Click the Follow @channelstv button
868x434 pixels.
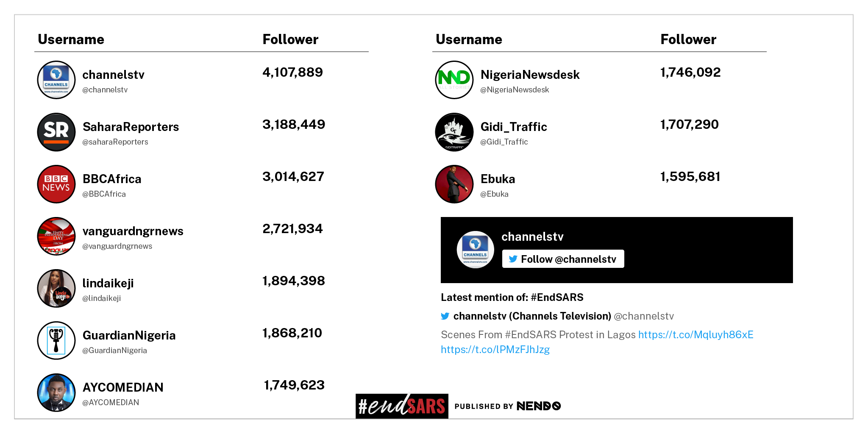[x=563, y=259]
